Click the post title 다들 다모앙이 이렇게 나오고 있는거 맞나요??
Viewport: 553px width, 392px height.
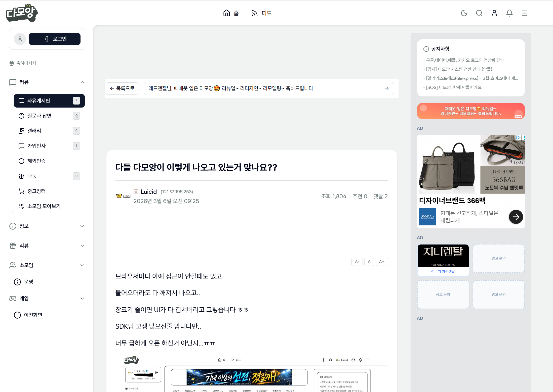(196, 167)
